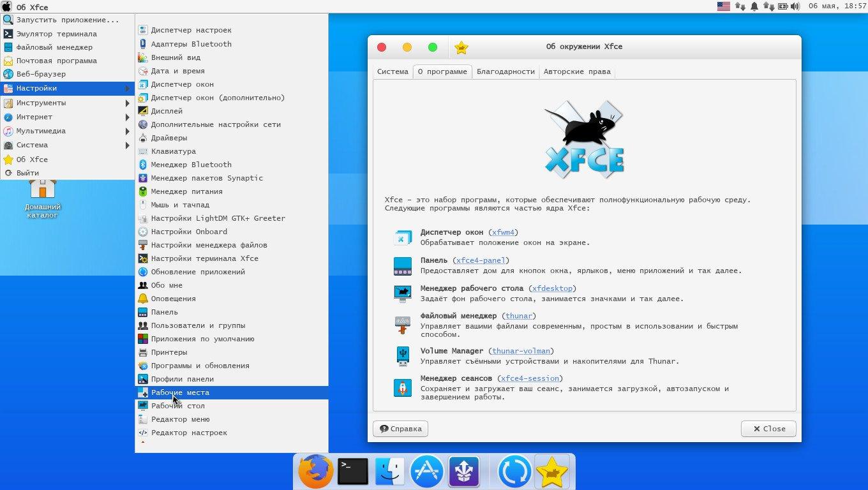This screenshot has height=490, width=868.
Task: Select Диспетчер настроек menu entry
Action: tap(191, 30)
